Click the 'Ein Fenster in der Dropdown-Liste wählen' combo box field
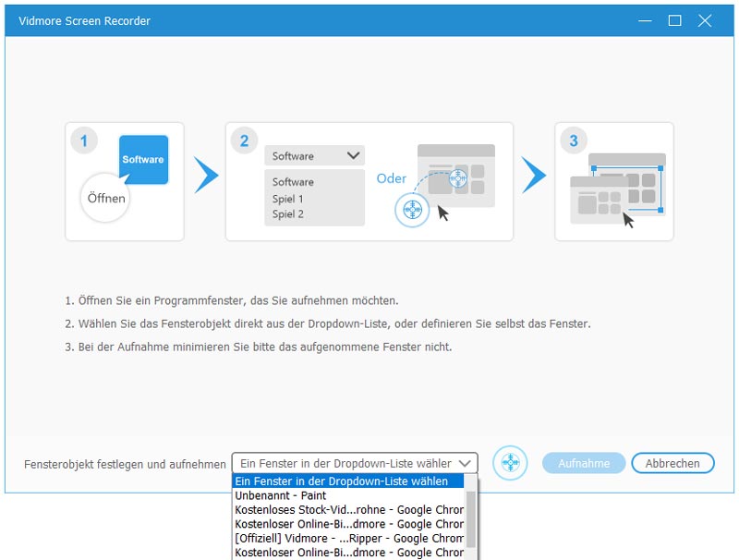Viewport: 739px width, 560px height. tap(344, 463)
